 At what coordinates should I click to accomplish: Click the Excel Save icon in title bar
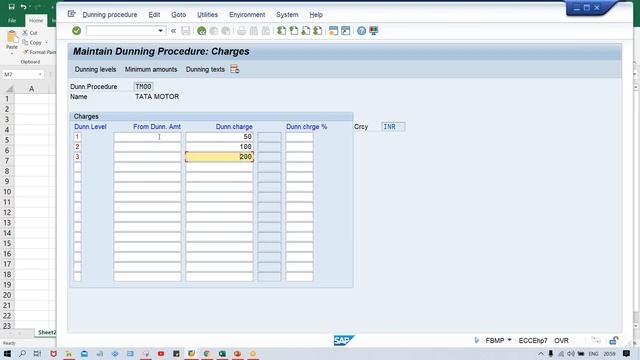[11, 7]
